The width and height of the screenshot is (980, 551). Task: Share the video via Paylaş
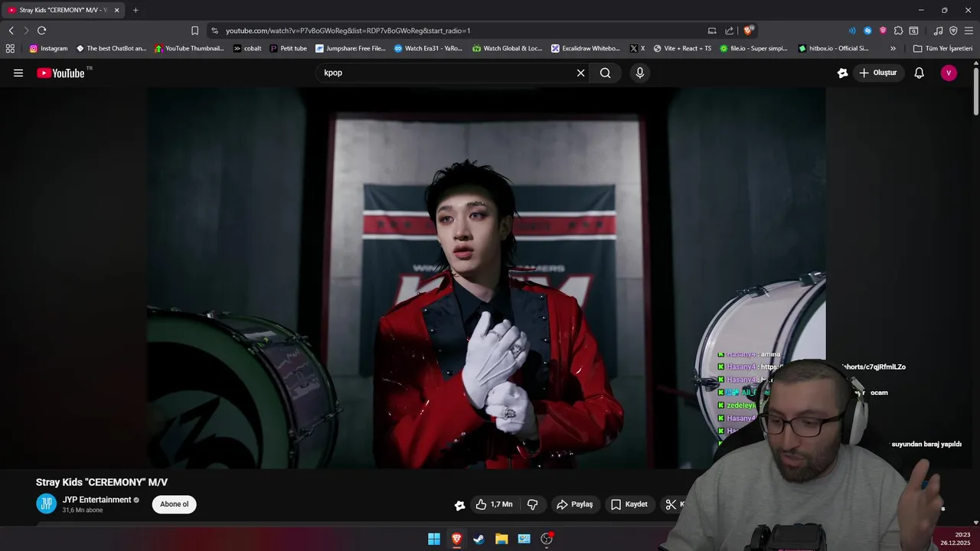pyautogui.click(x=575, y=504)
